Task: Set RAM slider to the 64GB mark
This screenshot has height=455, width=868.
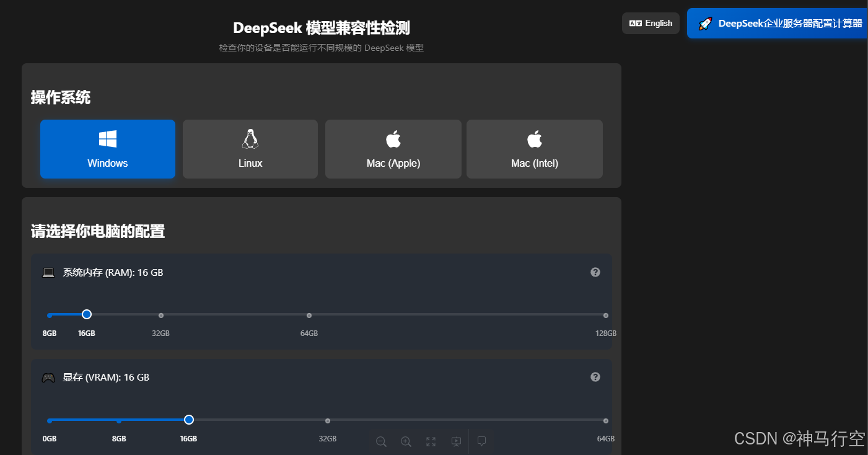Action: (x=309, y=316)
